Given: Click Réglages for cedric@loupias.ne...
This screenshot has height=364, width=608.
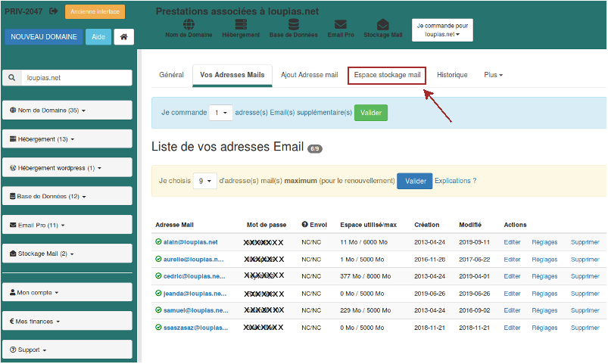Looking at the screenshot, I should pos(544,276).
